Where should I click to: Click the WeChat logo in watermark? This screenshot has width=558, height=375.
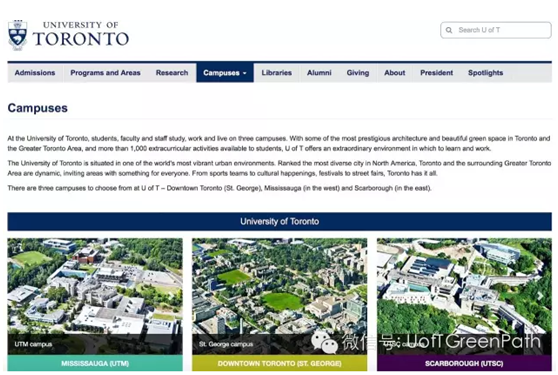click(x=324, y=342)
